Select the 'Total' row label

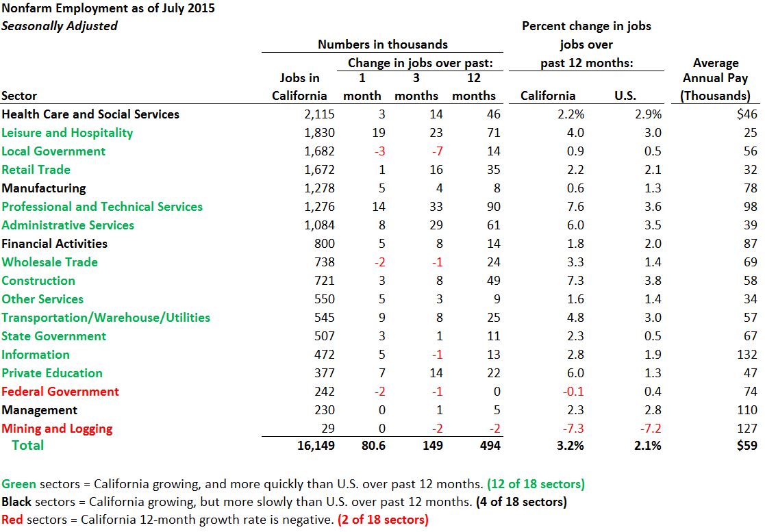click(27, 446)
